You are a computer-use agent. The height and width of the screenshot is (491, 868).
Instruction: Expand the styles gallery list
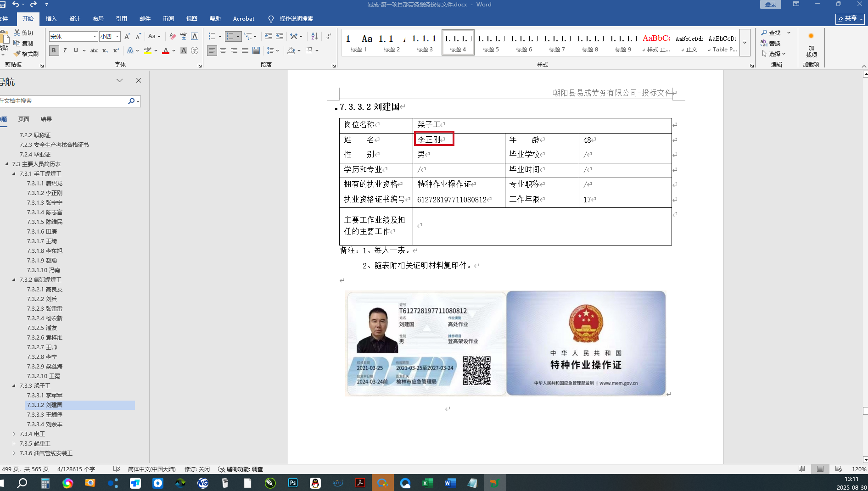[745, 43]
